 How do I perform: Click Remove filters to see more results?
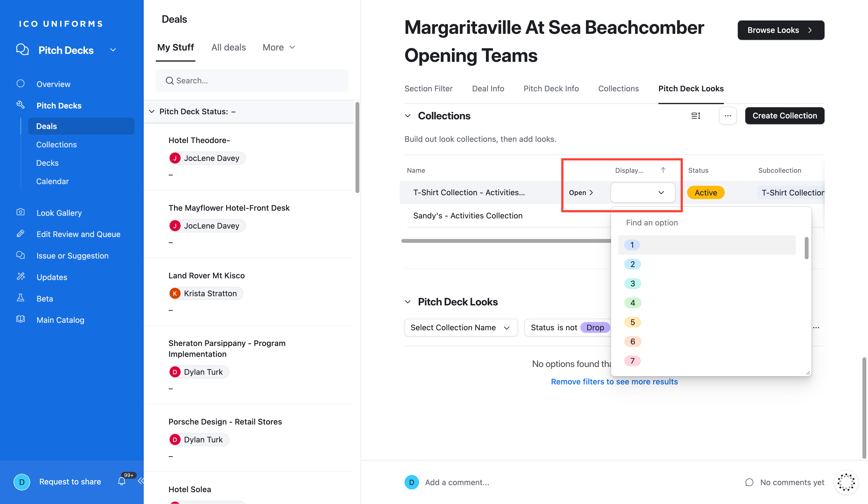coord(614,381)
